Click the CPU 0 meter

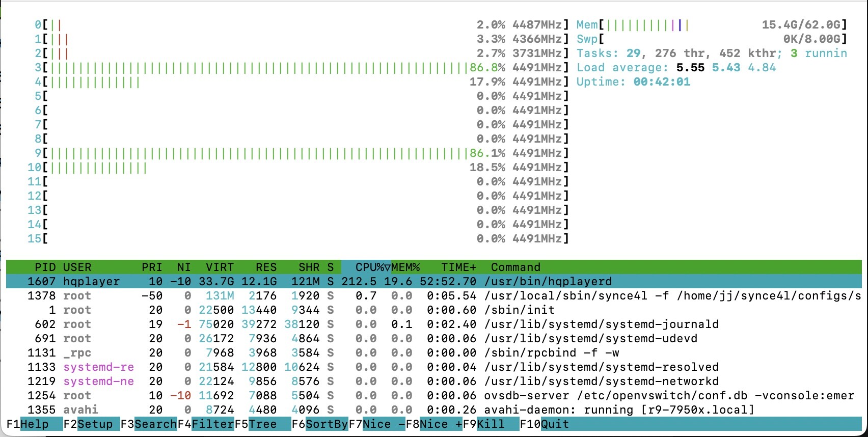pos(301,24)
